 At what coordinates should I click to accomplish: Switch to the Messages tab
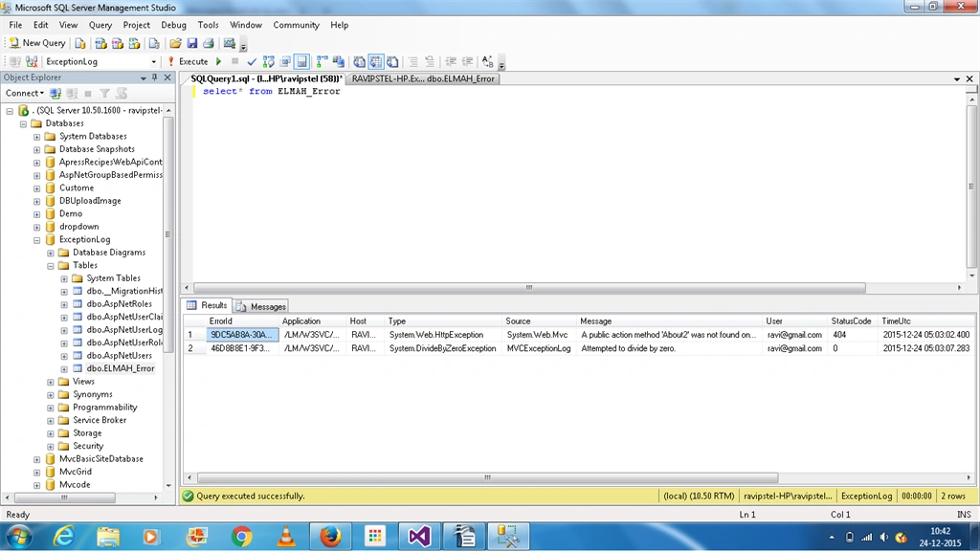(x=261, y=306)
